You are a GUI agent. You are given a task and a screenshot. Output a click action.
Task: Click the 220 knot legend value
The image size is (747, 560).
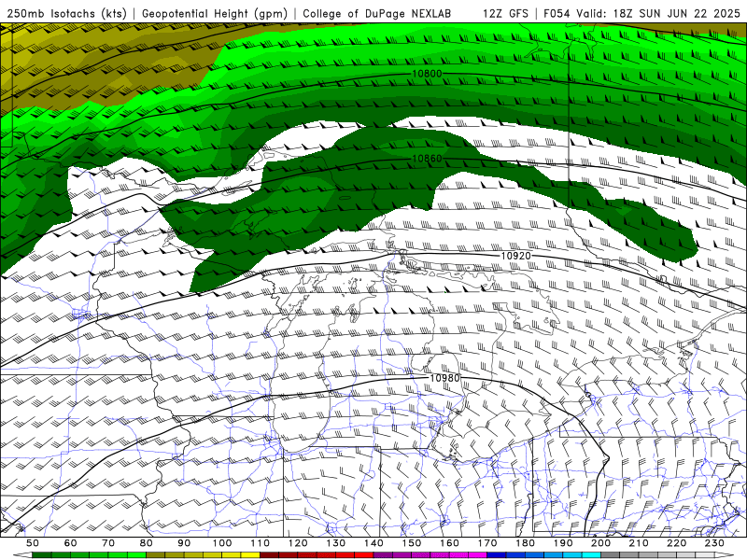(x=676, y=543)
